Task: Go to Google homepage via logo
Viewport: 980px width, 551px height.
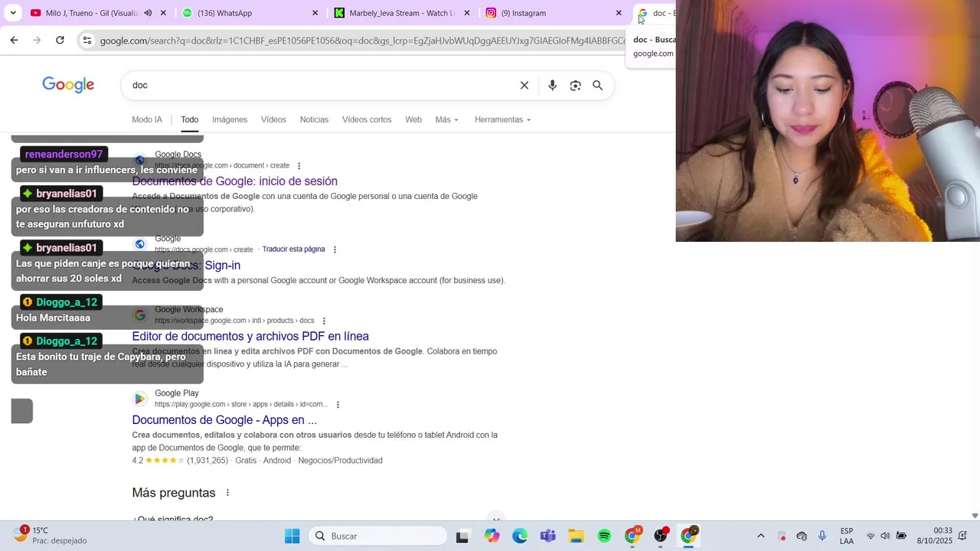Action: point(68,85)
